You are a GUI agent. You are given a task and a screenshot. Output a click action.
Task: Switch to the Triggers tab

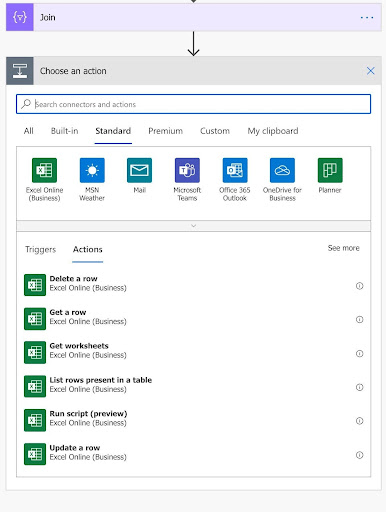tap(40, 249)
